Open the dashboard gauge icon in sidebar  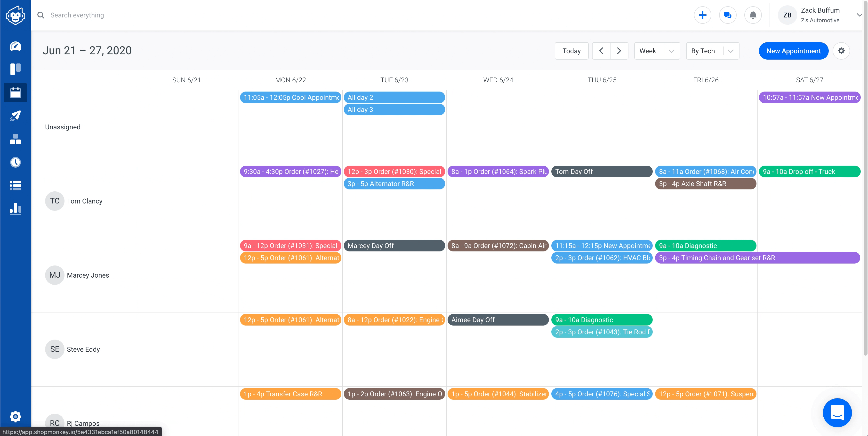(15, 46)
